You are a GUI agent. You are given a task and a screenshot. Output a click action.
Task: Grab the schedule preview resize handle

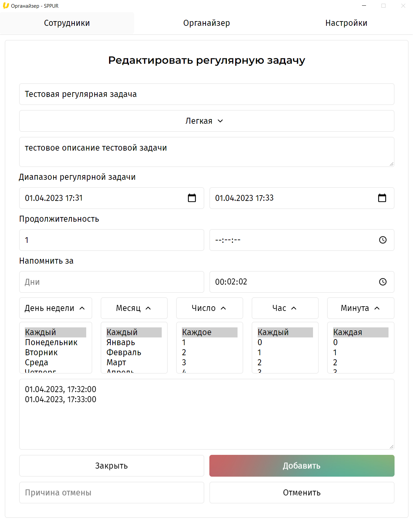(392, 447)
